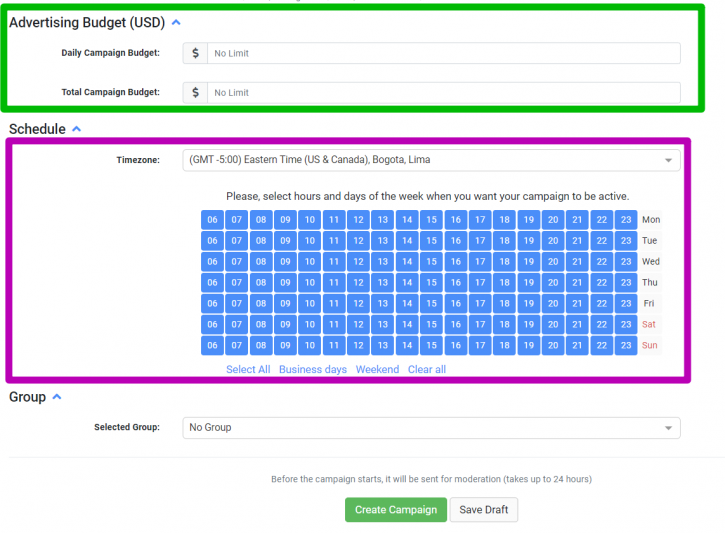Image resolution: width=725 pixels, height=533 pixels.
Task: Open the Timezone dropdown
Action: point(431,160)
